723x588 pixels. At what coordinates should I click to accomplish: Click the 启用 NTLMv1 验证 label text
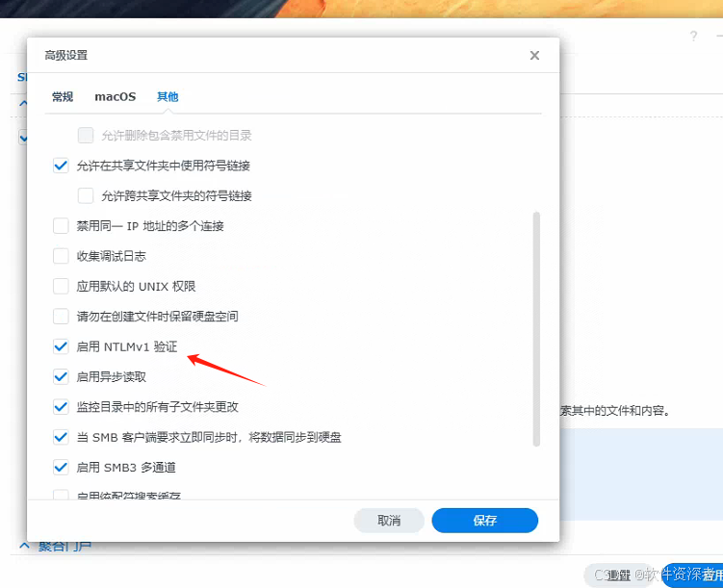click(127, 346)
